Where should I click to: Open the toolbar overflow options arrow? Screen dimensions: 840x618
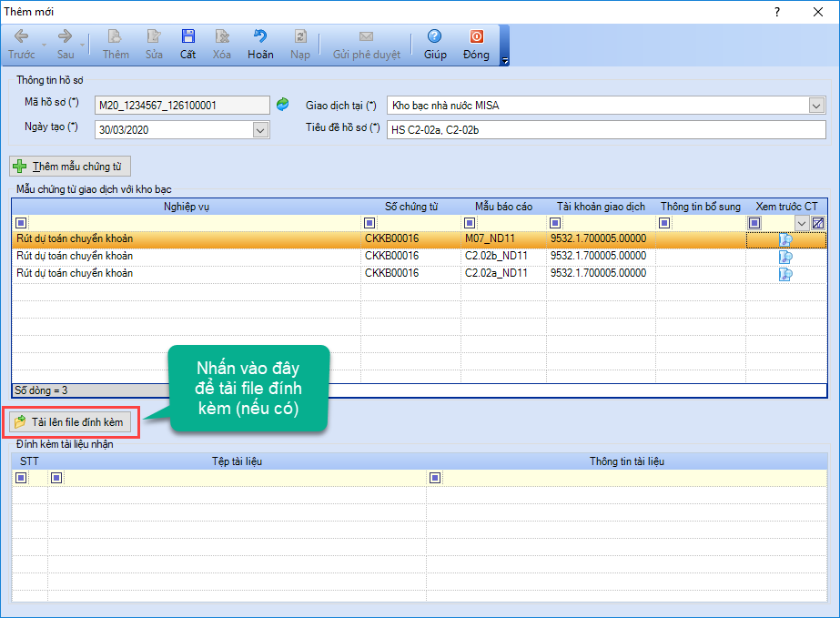tap(505, 61)
